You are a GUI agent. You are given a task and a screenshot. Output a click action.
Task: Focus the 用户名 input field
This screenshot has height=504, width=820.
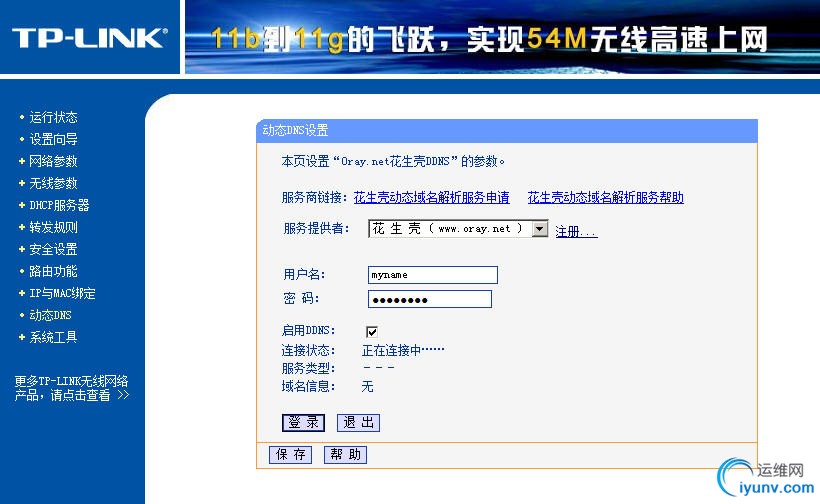432,275
